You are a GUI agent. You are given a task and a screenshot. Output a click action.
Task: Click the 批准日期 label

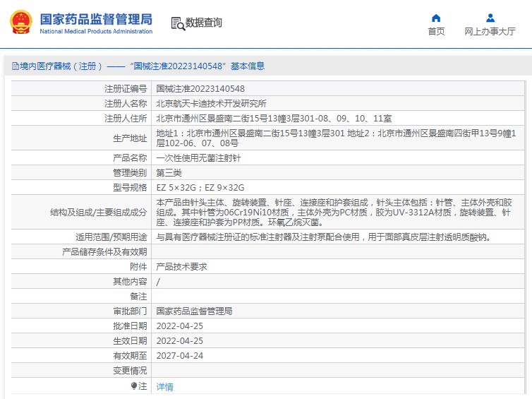coord(130,326)
